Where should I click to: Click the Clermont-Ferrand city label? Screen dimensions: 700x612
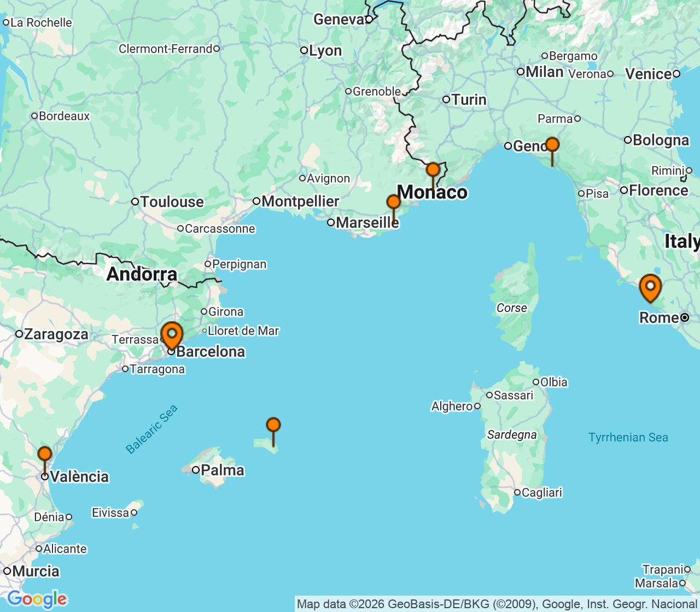[166, 49]
